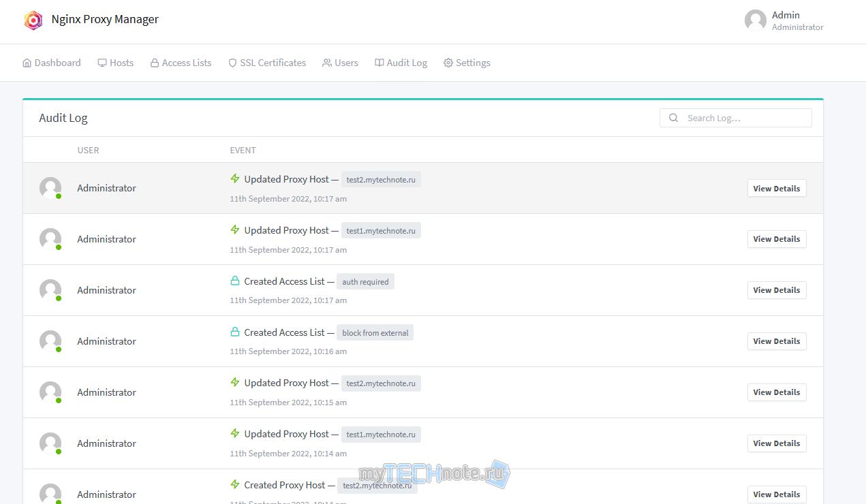
Task: Open SSL Certificates tab
Action: [267, 63]
